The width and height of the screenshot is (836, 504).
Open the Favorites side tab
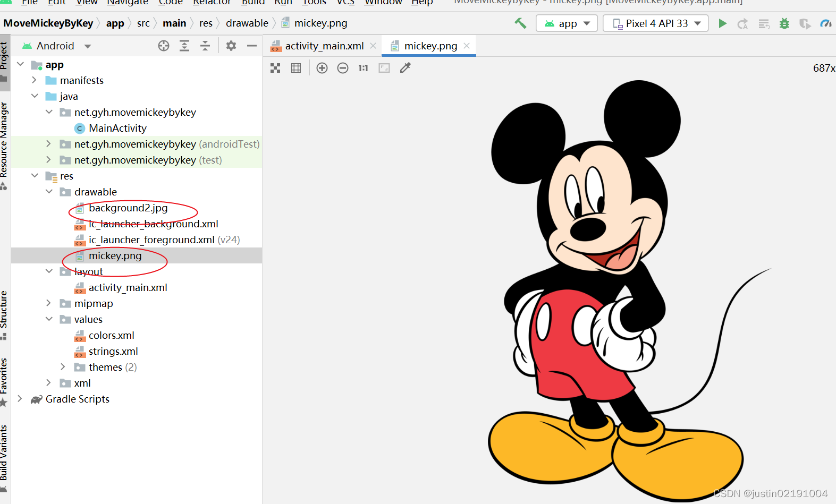point(4,381)
